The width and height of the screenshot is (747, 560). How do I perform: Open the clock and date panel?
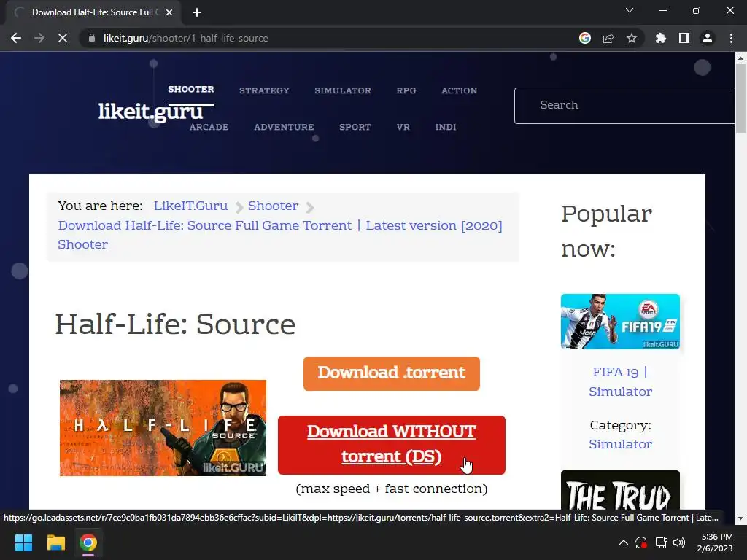pyautogui.click(x=715, y=542)
